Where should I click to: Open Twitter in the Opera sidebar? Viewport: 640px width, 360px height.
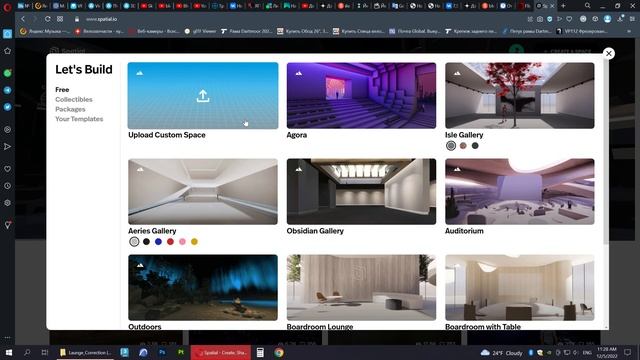(x=7, y=107)
